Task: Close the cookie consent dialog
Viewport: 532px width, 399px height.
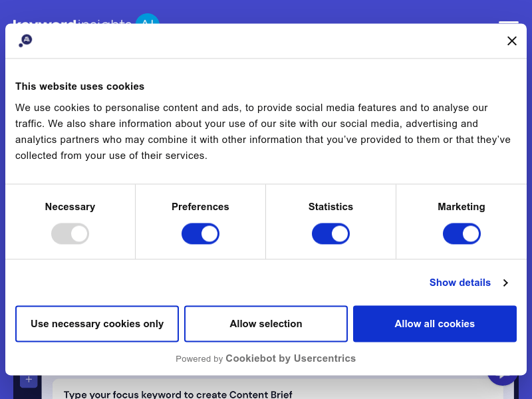Action: [x=511, y=41]
